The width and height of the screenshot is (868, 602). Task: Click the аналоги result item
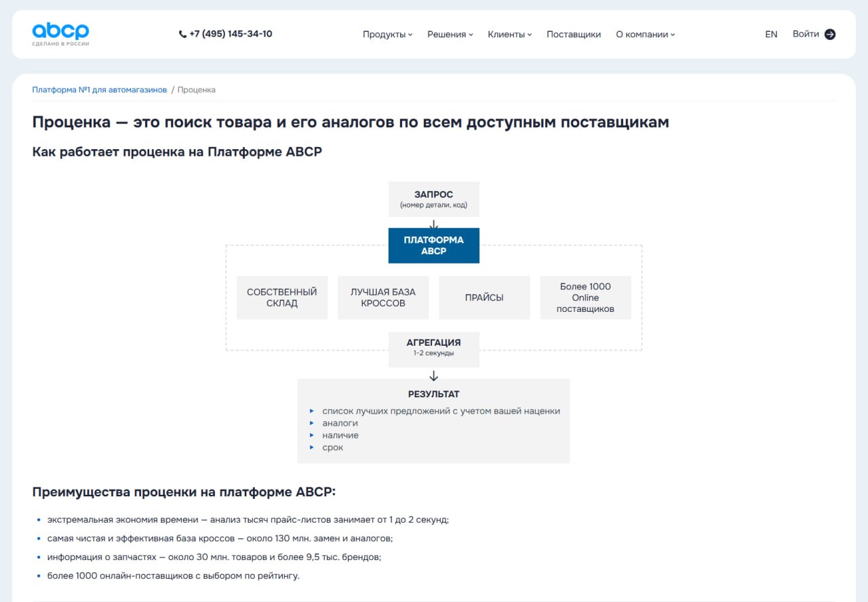pos(340,423)
